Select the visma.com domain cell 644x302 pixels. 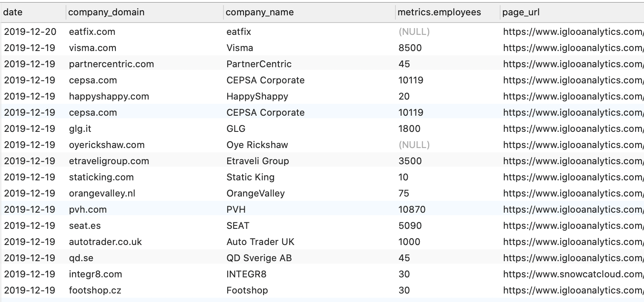[92, 48]
